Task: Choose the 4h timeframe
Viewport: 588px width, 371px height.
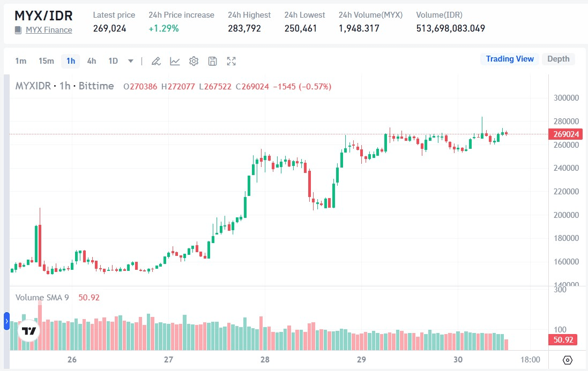Action: click(x=92, y=61)
